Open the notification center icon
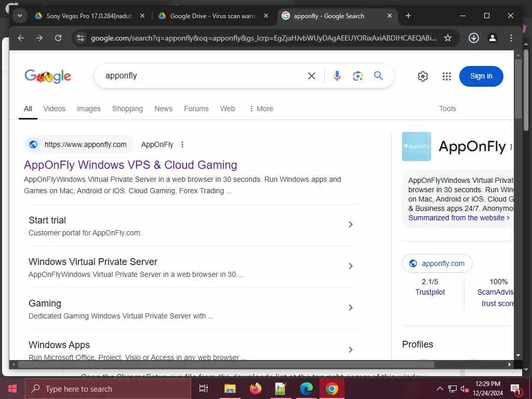532x399 pixels. click(515, 389)
